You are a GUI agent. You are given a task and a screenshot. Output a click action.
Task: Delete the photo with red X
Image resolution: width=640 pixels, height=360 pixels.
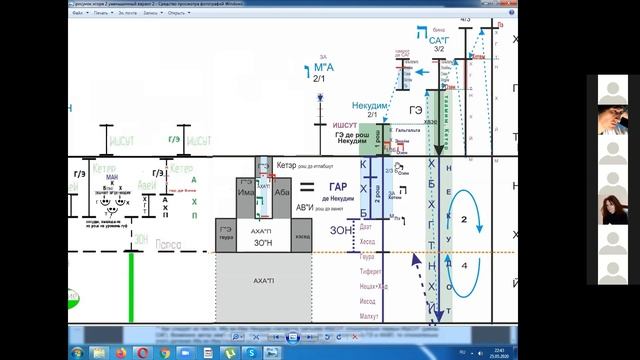pos(354,337)
